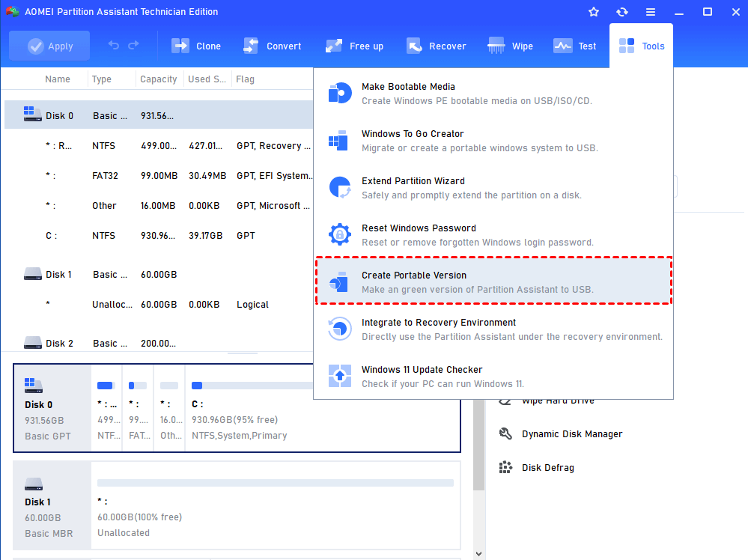Click the star favorite icon in title bar
The image size is (748, 560).
click(594, 12)
